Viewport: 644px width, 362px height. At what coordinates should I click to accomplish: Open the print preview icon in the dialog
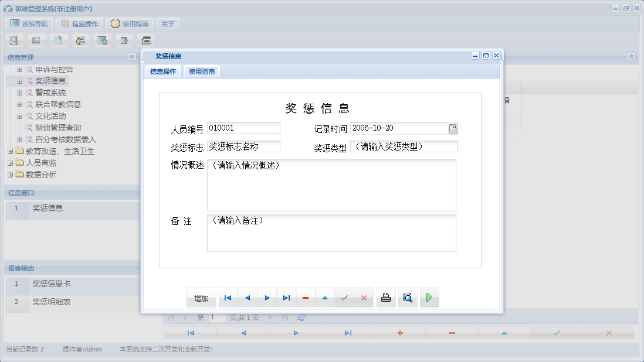click(408, 298)
